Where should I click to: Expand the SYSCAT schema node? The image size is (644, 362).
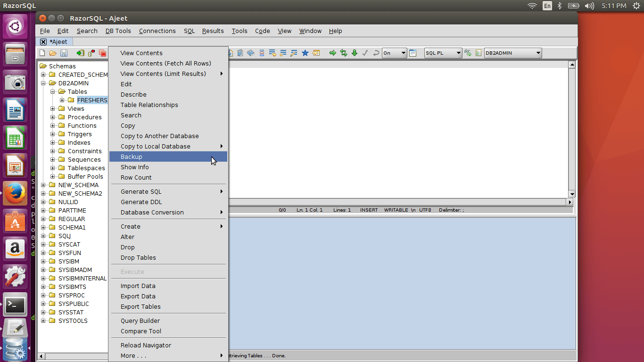(x=43, y=245)
